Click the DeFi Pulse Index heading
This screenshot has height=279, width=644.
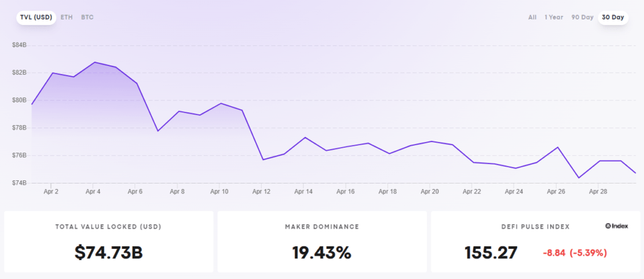click(x=535, y=226)
